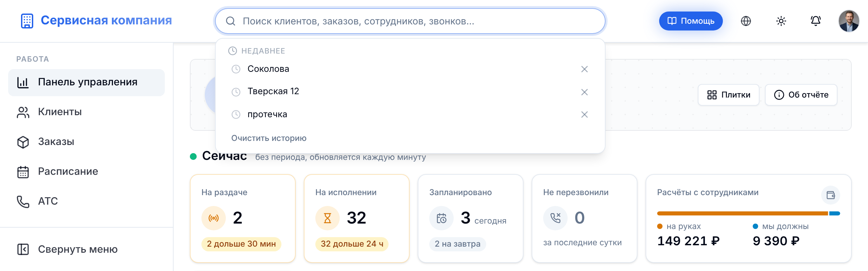Click the clock icon next to протечка
Image resolution: width=868 pixels, height=271 pixels.
pyautogui.click(x=236, y=114)
